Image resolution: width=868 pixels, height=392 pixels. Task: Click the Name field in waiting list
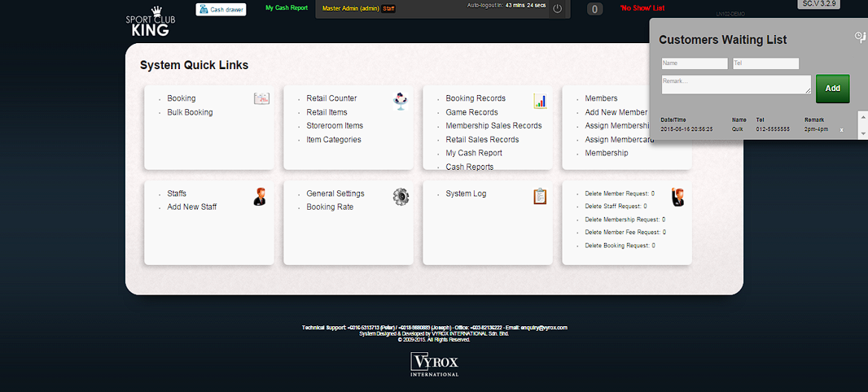(x=694, y=63)
